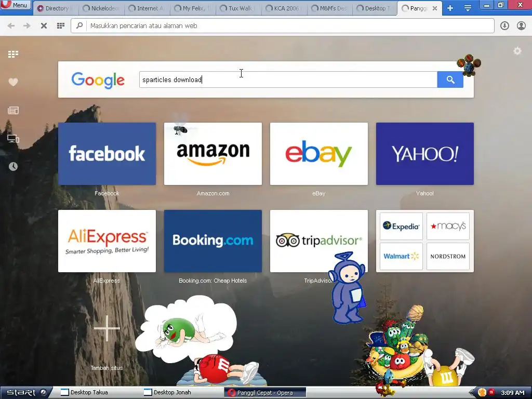
Task: Click the red tray icon beside clock
Action: coord(491,392)
